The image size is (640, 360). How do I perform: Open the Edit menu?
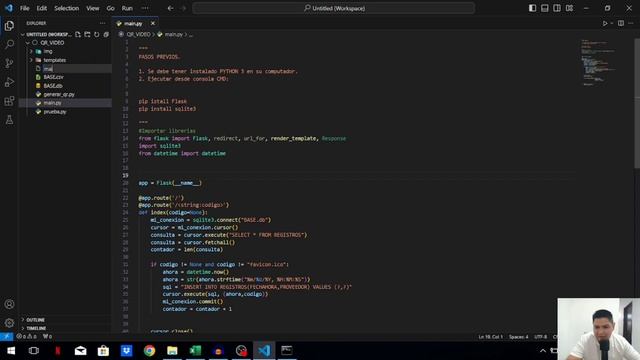pyautogui.click(x=42, y=8)
